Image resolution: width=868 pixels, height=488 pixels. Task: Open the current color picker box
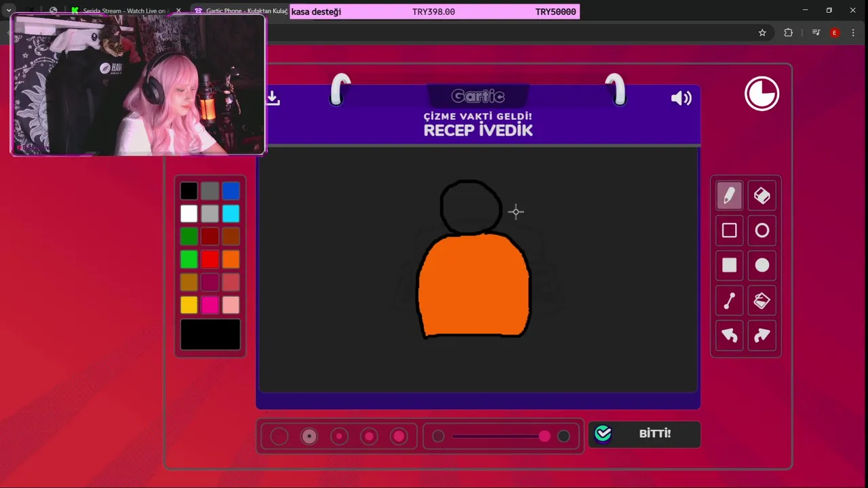coord(210,335)
